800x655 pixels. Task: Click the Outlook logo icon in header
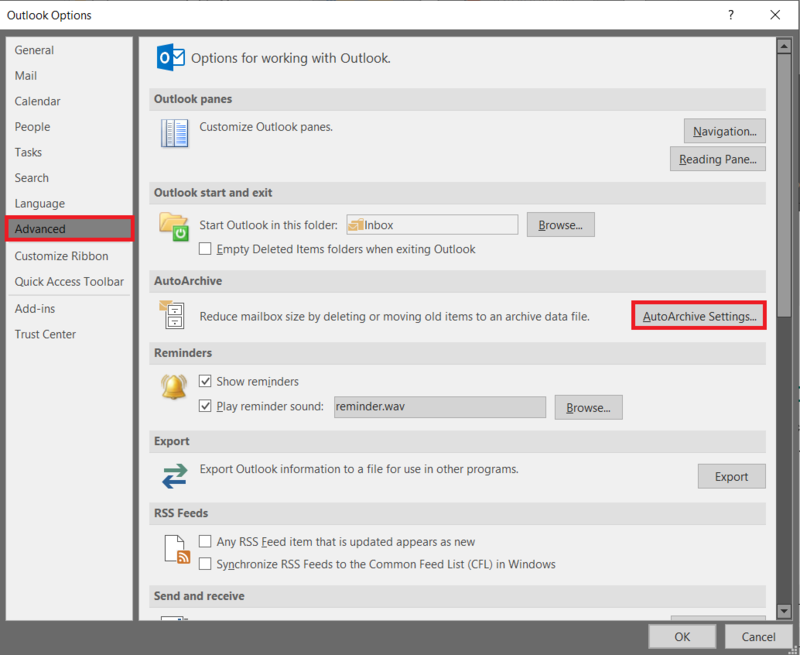click(x=172, y=58)
